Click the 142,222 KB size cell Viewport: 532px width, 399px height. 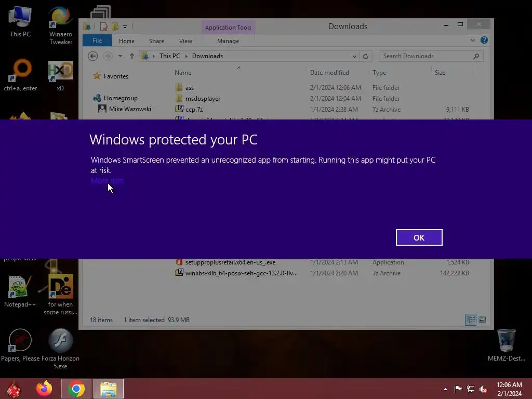coord(454,273)
